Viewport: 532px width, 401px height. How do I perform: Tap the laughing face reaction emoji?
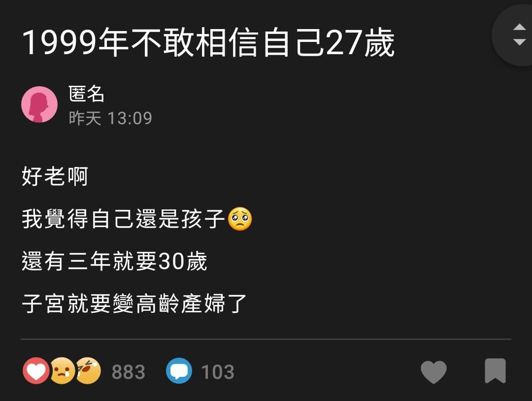[88, 371]
